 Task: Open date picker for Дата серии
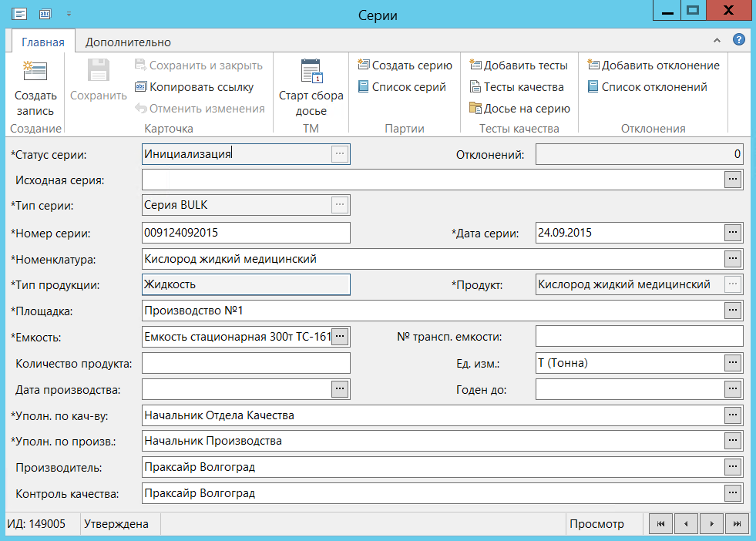coord(733,233)
